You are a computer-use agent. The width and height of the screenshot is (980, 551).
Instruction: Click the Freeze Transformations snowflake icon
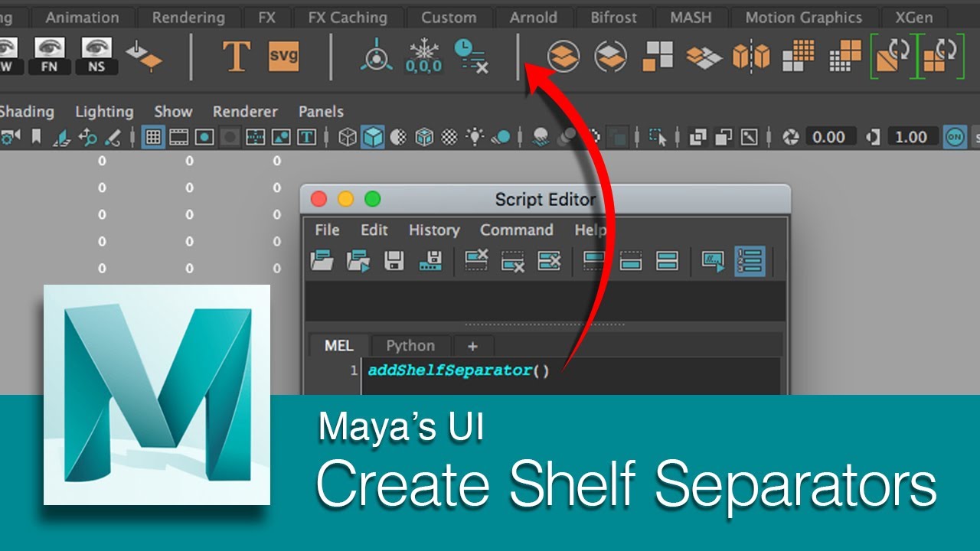[423, 56]
